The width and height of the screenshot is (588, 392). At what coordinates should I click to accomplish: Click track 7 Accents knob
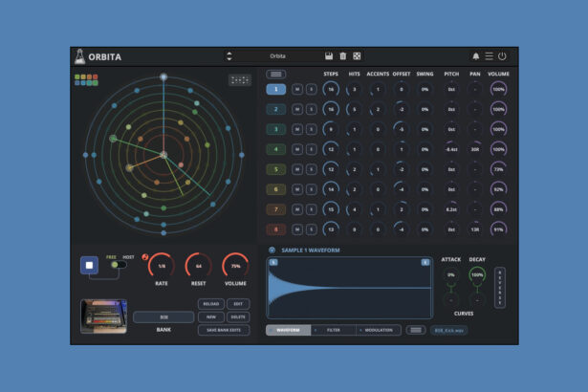[x=378, y=209]
